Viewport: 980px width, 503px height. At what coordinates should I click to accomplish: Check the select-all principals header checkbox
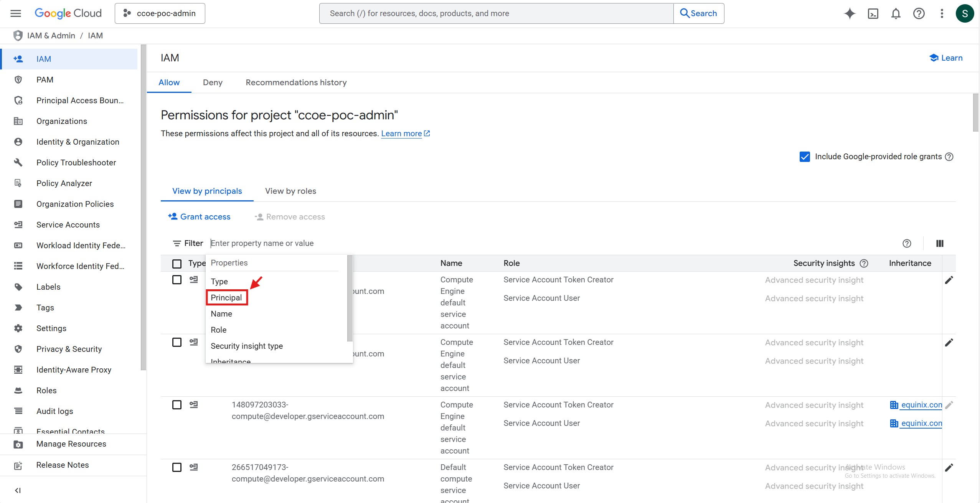point(177,264)
